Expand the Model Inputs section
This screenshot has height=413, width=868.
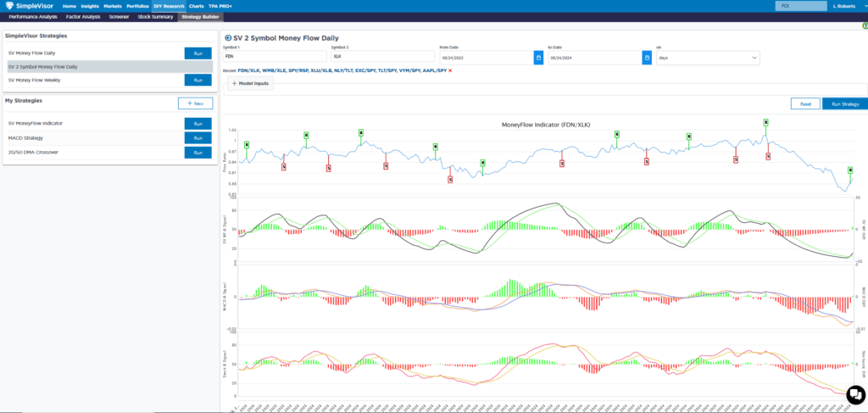click(x=249, y=83)
